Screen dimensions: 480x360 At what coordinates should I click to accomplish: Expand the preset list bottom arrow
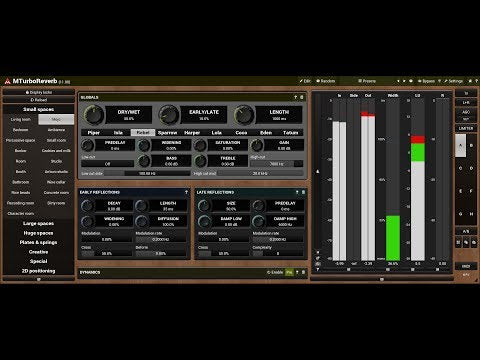point(39,279)
